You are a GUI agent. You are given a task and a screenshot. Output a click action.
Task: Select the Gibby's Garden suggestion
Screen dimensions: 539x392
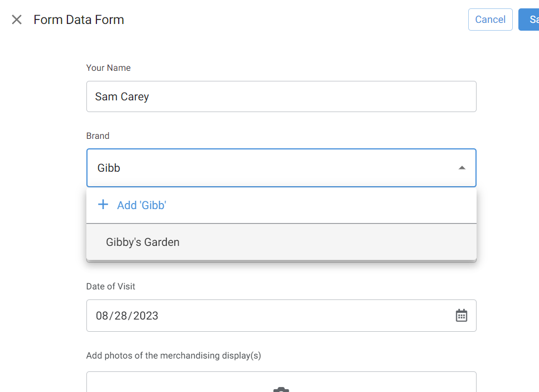[x=143, y=242]
